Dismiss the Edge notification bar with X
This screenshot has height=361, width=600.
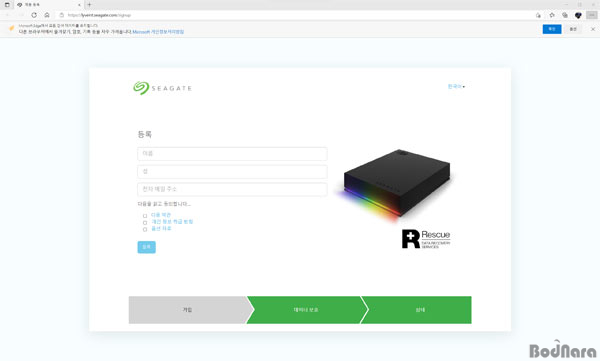(593, 29)
